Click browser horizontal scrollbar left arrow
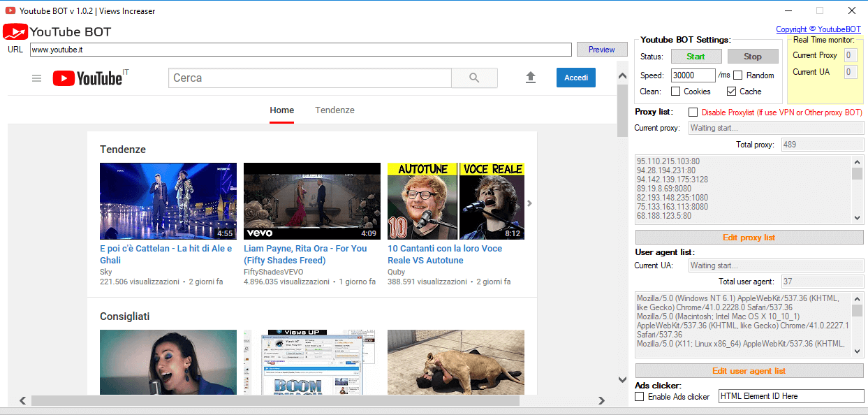Image resolution: width=868 pixels, height=415 pixels. point(22,400)
